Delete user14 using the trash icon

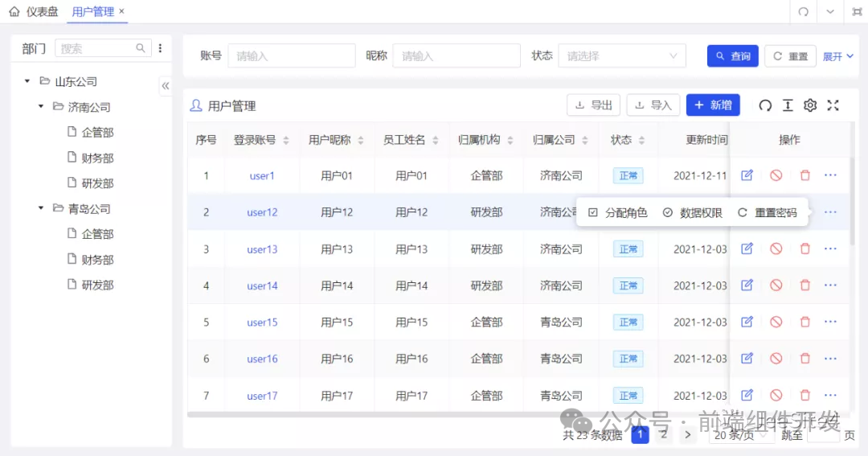[x=805, y=285]
